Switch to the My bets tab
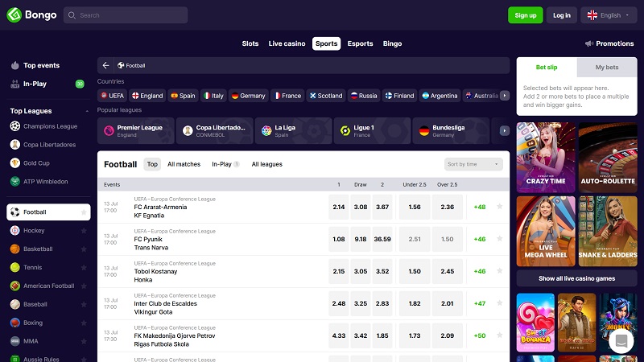The width and height of the screenshot is (644, 362). 607,68
